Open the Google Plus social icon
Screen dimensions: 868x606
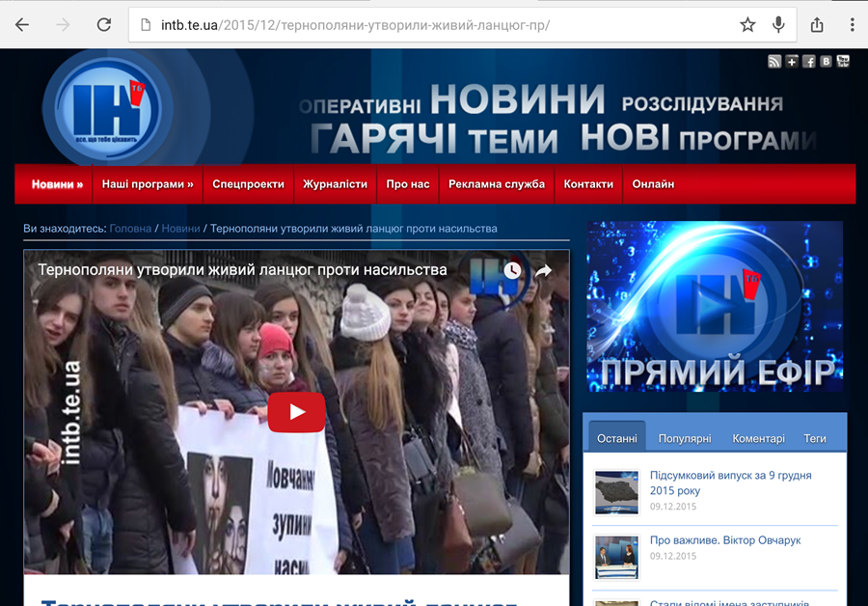pos(792,62)
